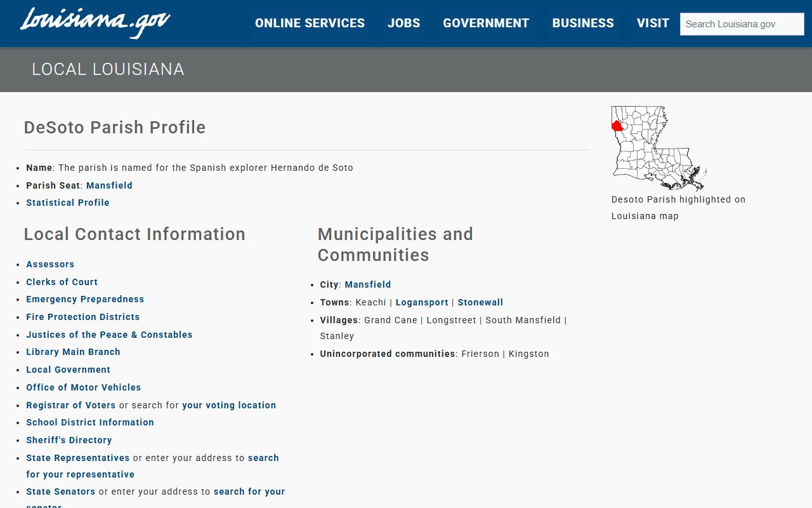Image resolution: width=812 pixels, height=508 pixels.
Task: Open the State Representatives link
Action: 77,458
